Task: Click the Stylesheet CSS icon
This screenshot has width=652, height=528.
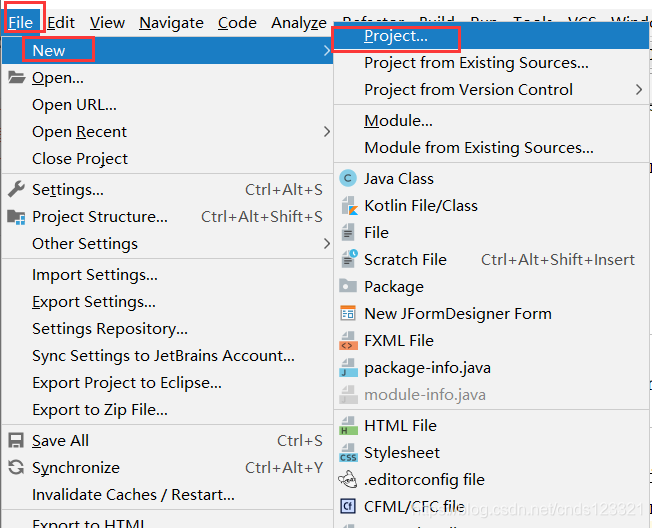Action: click(x=348, y=453)
